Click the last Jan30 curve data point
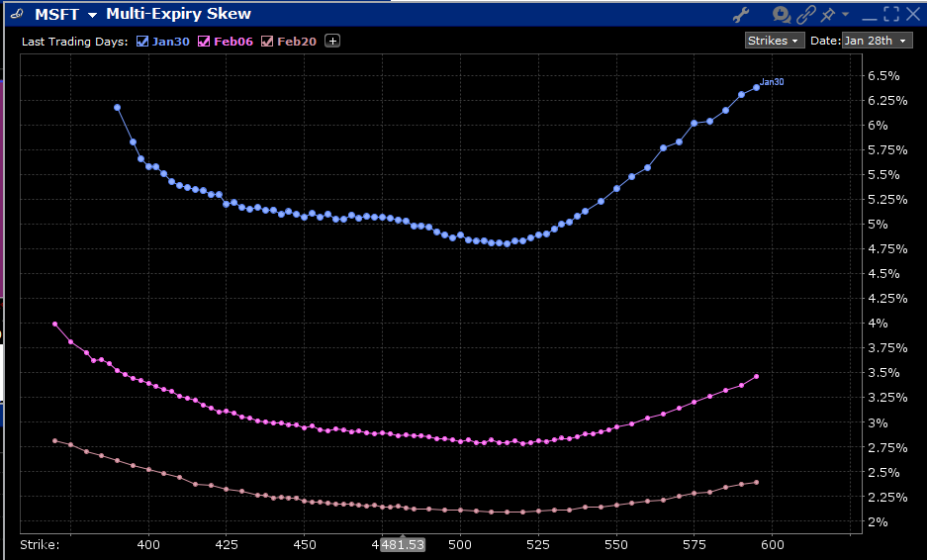This screenshot has height=560, width=927. [x=756, y=87]
